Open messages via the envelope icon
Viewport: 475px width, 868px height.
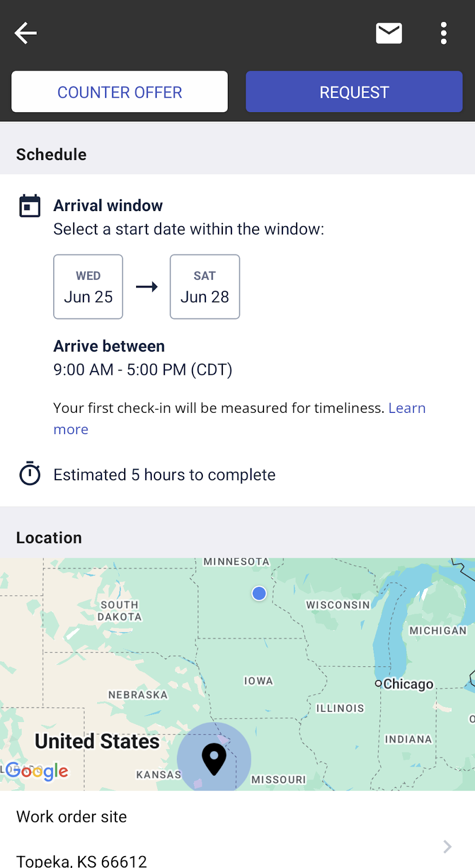389,33
